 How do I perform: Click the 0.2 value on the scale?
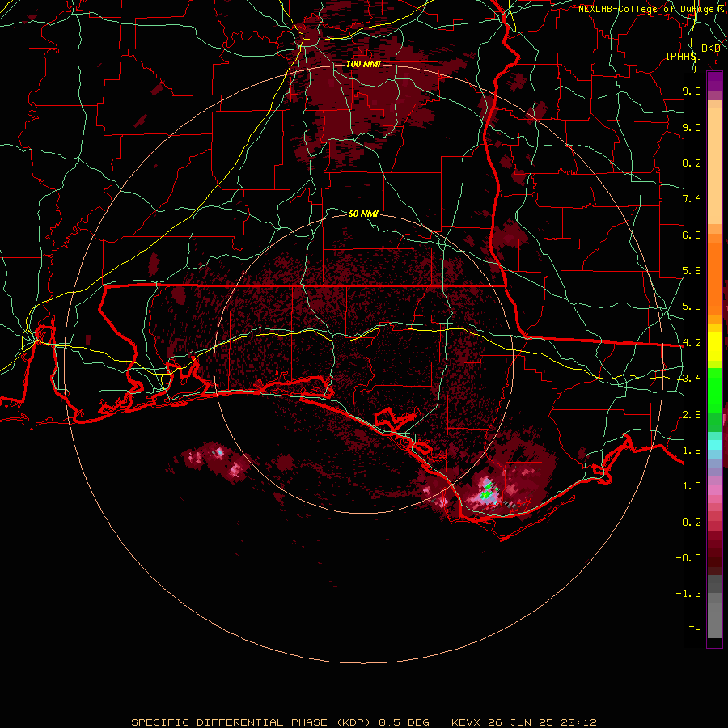click(x=692, y=523)
